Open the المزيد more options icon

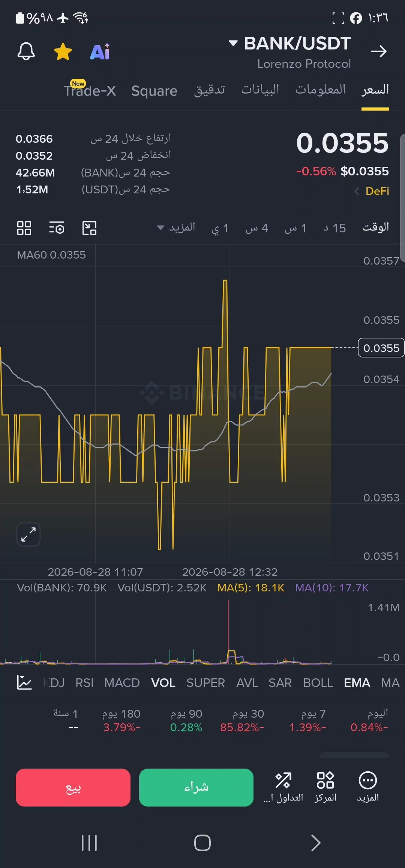point(368,787)
